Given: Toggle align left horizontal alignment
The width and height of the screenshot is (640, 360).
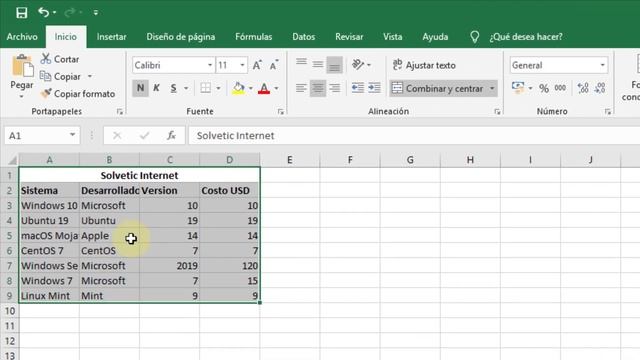Looking at the screenshot, I should click(301, 88).
